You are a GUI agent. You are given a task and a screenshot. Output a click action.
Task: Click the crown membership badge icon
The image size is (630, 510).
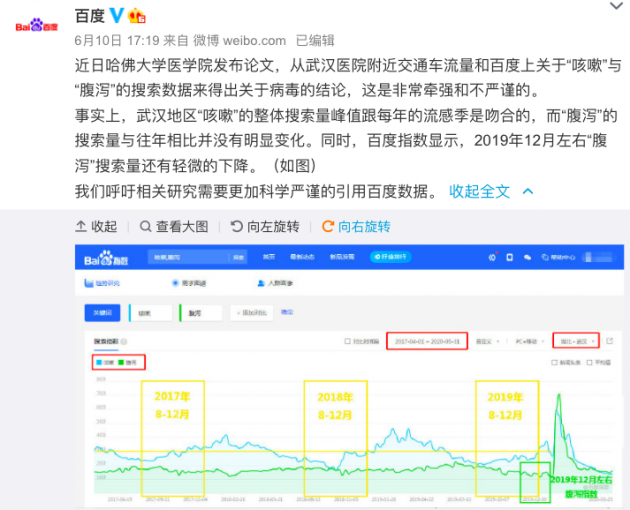click(137, 16)
